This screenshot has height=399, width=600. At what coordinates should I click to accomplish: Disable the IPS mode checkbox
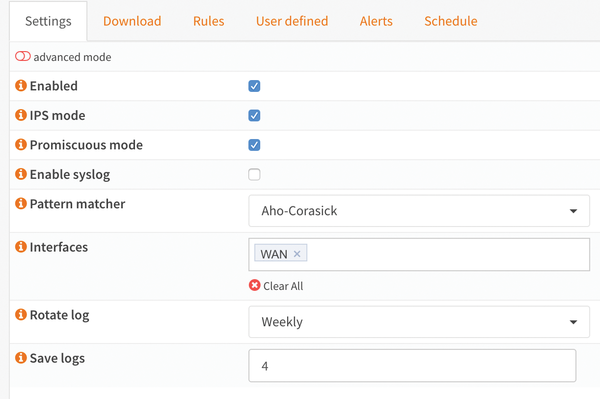coord(254,116)
